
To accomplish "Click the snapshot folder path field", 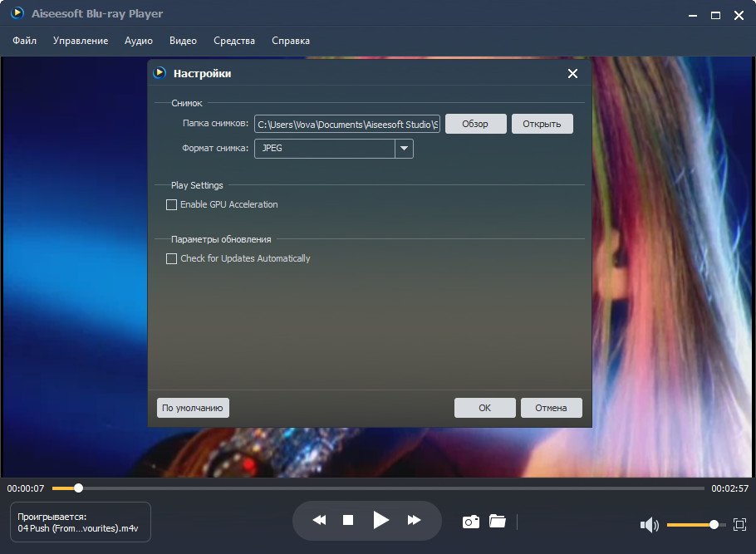I will [346, 125].
